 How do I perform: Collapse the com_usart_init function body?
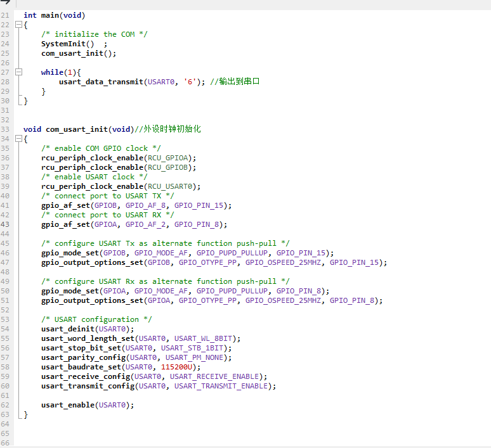[18, 139]
